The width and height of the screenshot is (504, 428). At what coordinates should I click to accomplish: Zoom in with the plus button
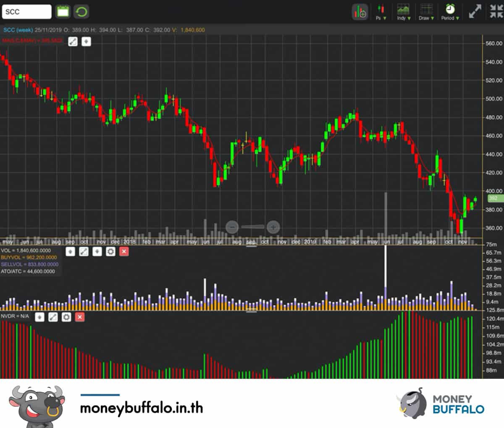(273, 227)
